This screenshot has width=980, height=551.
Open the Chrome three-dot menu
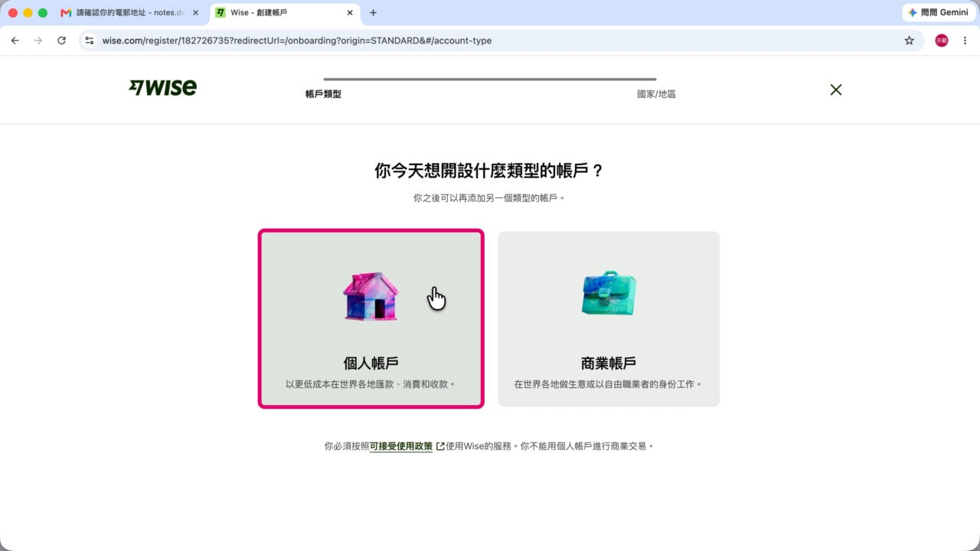pos(965,41)
